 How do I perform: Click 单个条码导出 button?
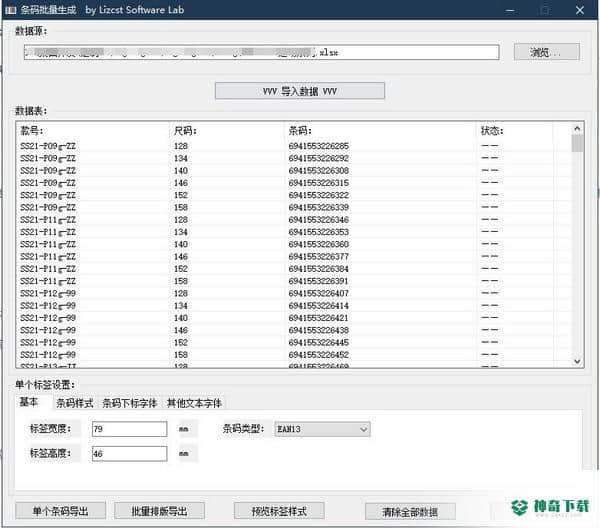click(x=60, y=511)
